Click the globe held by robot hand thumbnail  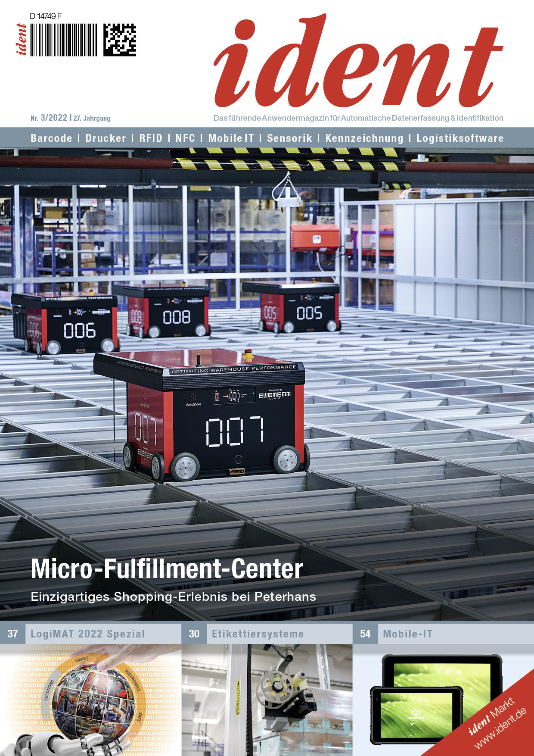click(x=90, y=700)
